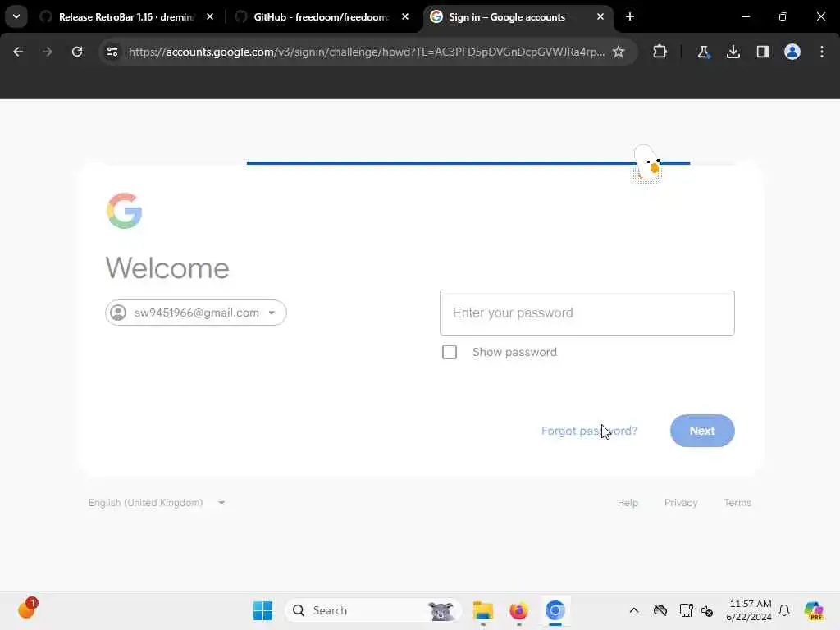
Task: Go back to previous page
Action: tap(18, 52)
